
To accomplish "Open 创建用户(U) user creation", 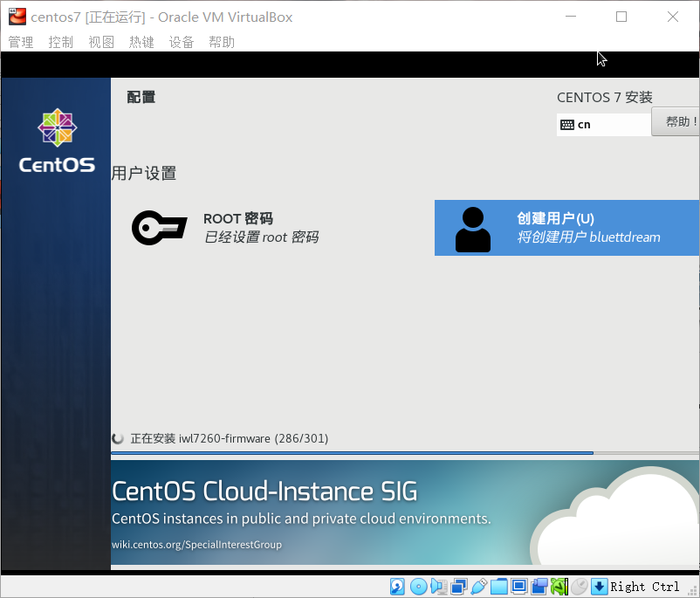I will pos(567,228).
